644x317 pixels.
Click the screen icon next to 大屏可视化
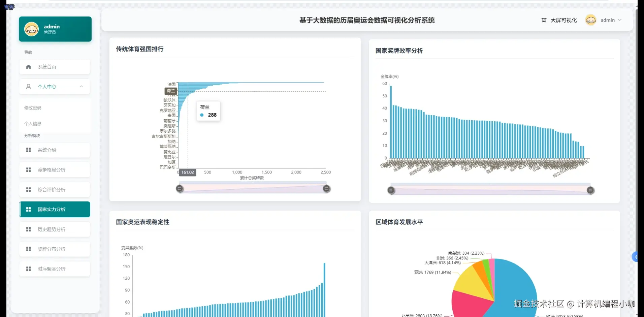544,20
